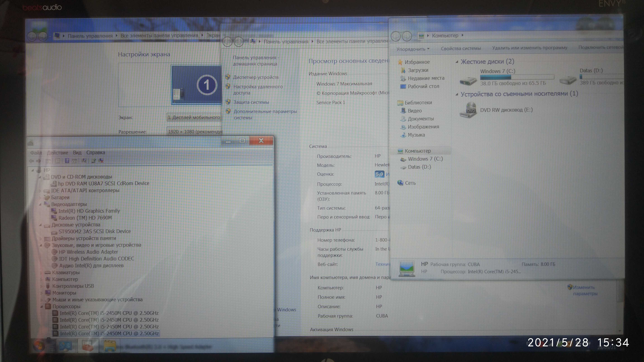Select Рабочий стол in Explorer sidebar

423,86
